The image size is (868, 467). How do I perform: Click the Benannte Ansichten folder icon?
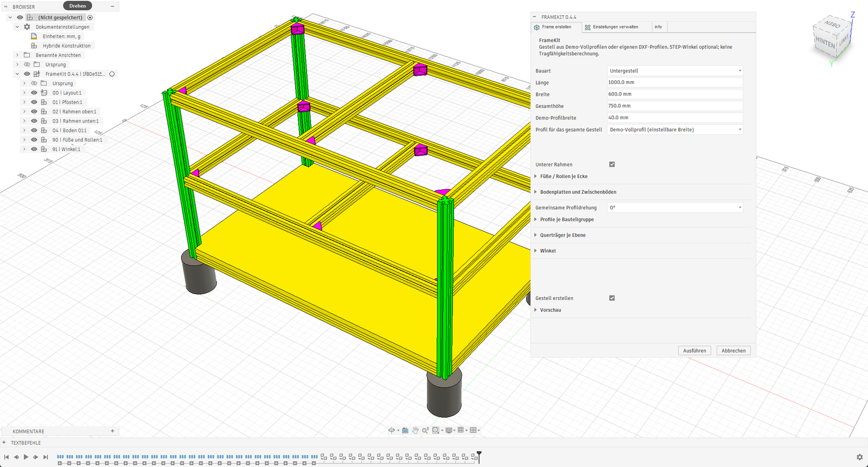coord(27,55)
